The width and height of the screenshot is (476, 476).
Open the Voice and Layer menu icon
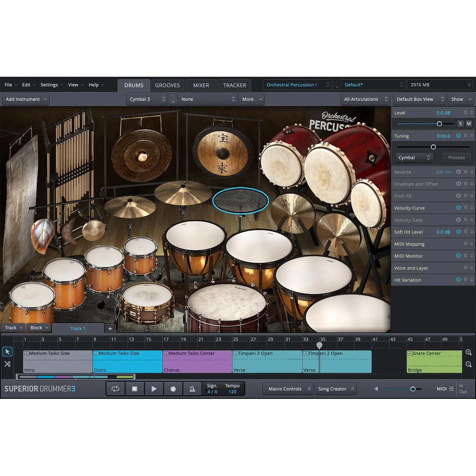click(x=466, y=268)
